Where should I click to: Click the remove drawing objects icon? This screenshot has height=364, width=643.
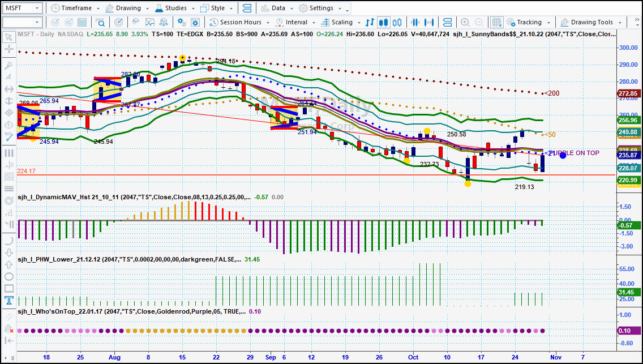pyautogui.click(x=8, y=328)
